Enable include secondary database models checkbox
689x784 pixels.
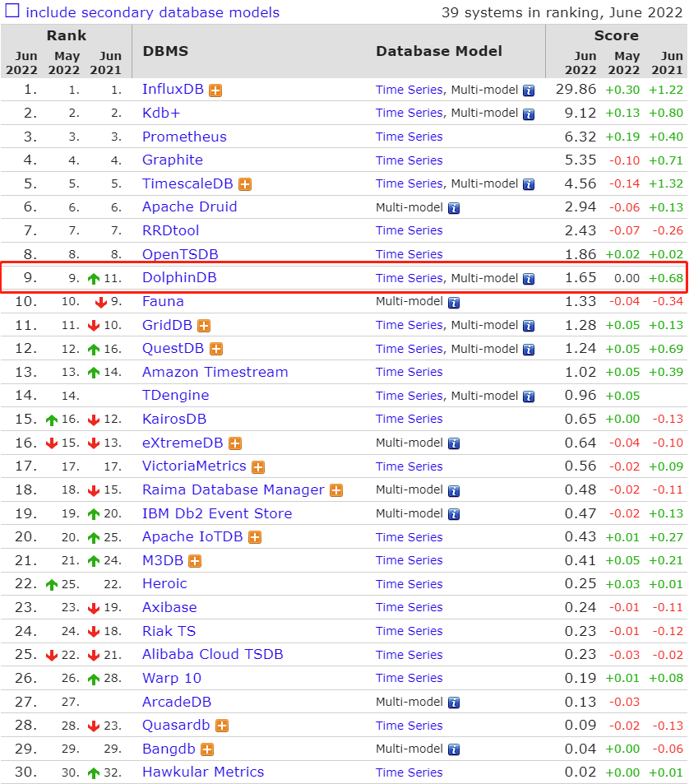(12, 11)
